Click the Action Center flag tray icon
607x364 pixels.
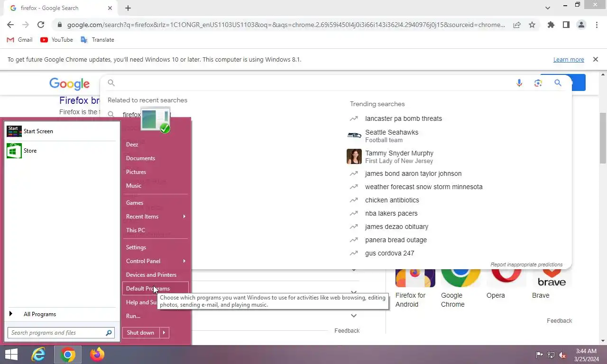(x=539, y=355)
